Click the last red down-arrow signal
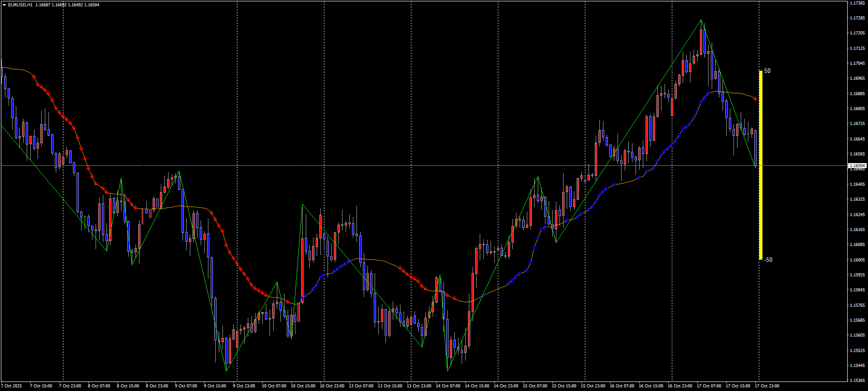This screenshot has height=391, width=868. pyautogui.click(x=755, y=99)
